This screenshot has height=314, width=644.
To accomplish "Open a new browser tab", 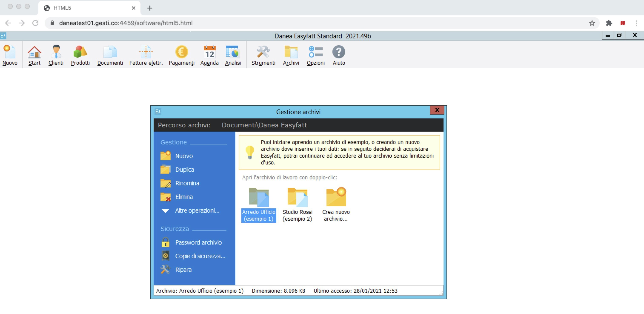I will [150, 8].
